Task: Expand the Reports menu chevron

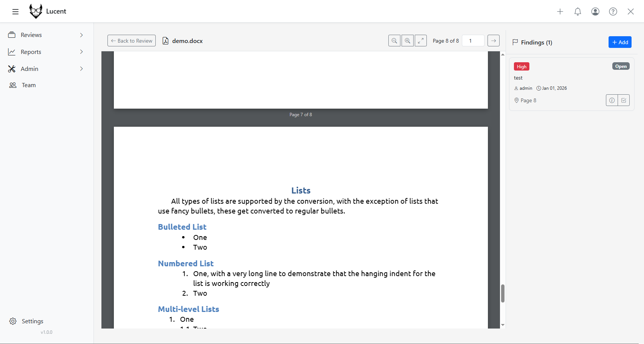Action: coord(81,52)
